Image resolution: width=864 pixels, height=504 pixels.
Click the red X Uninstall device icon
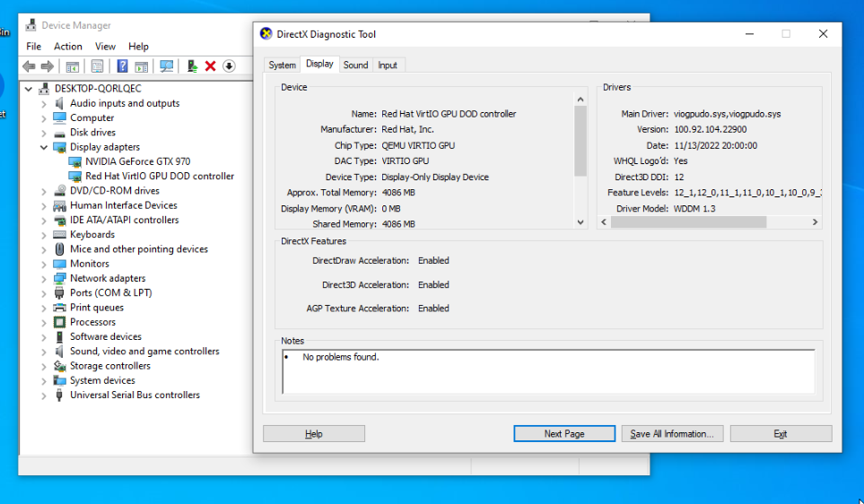[210, 66]
